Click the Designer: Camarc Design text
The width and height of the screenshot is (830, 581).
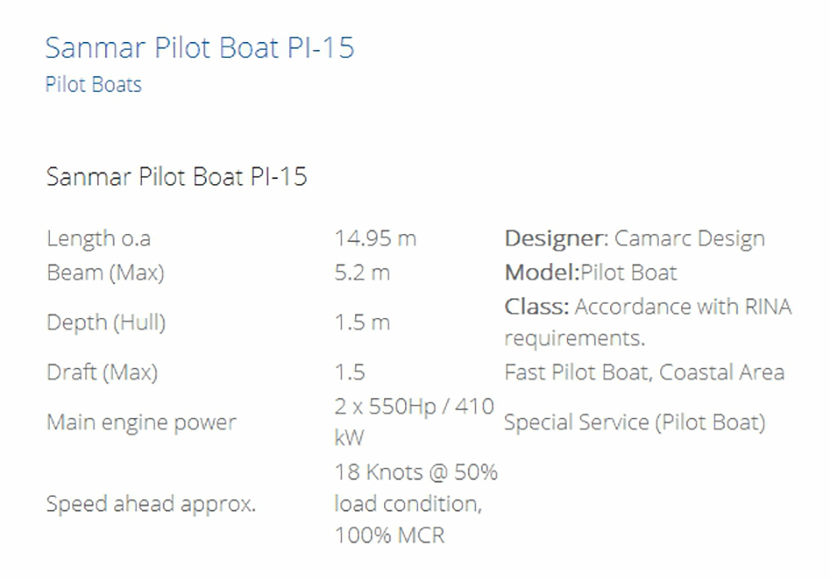pos(634,238)
